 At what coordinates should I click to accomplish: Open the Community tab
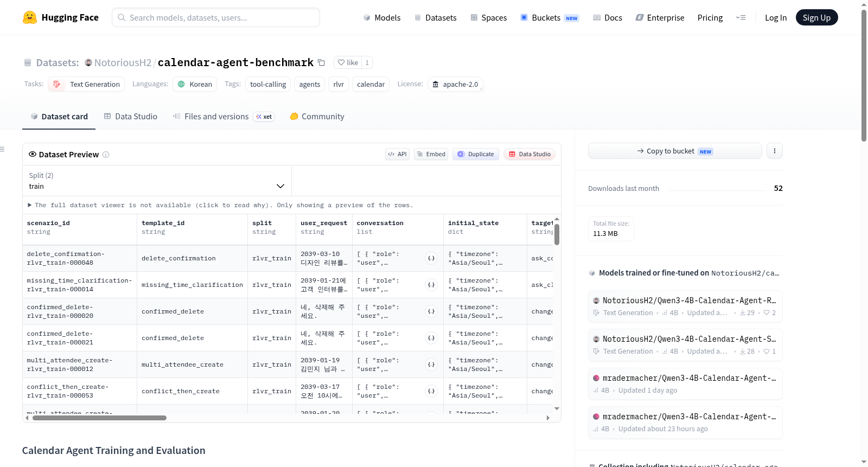coord(317,117)
